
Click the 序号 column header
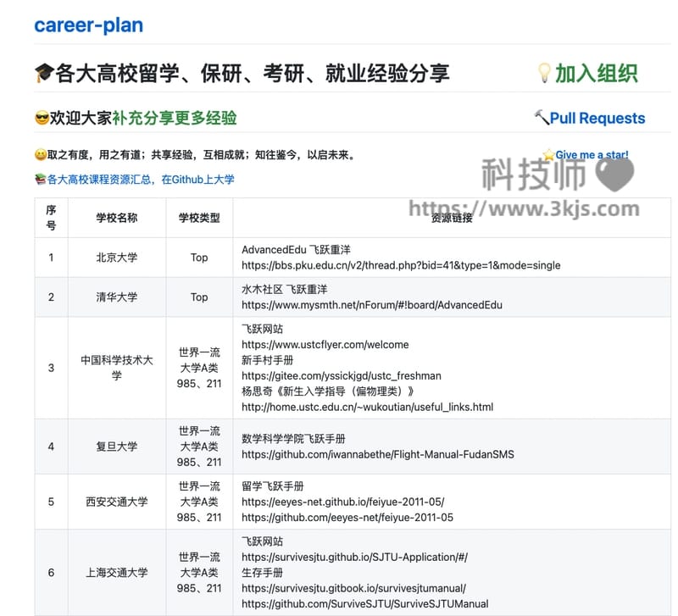click(51, 218)
